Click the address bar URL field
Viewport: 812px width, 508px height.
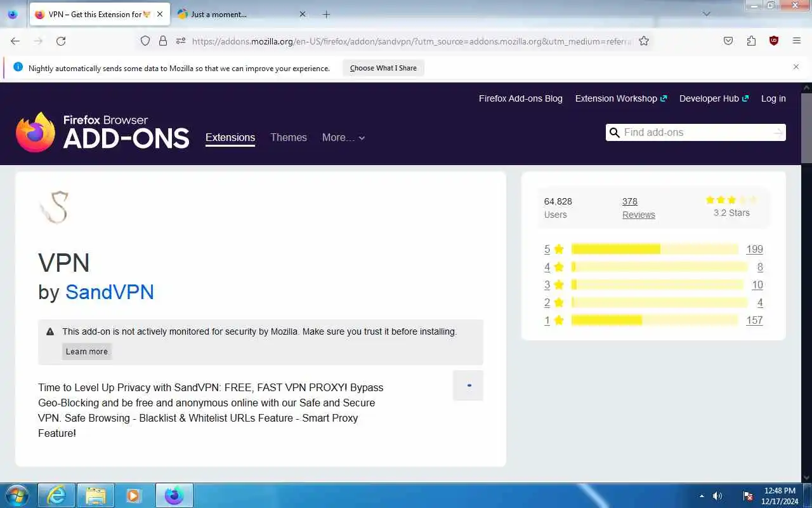pyautogui.click(x=412, y=41)
